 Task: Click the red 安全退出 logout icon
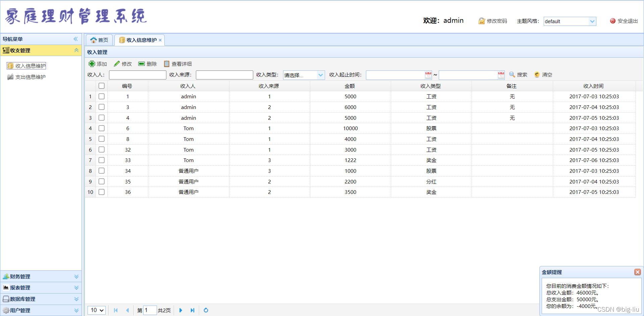pyautogui.click(x=613, y=21)
